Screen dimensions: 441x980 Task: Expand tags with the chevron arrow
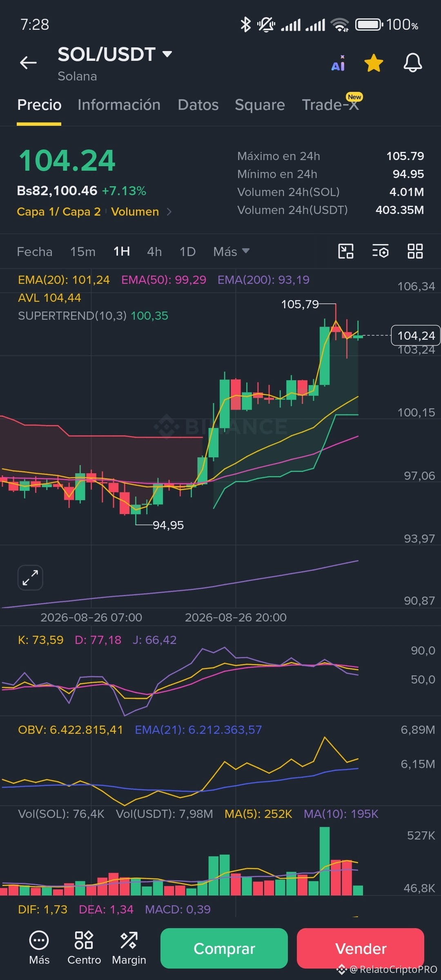coord(169,212)
